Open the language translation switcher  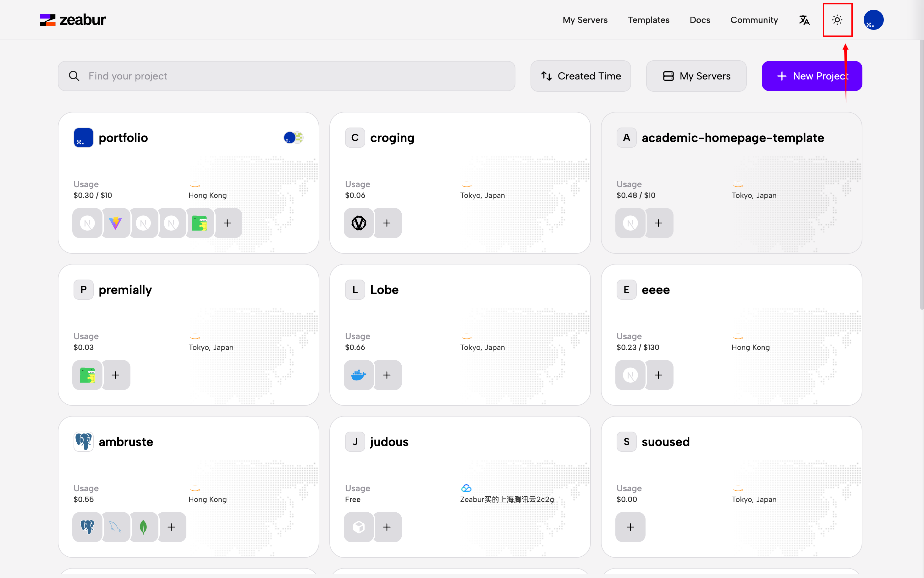pyautogui.click(x=804, y=20)
